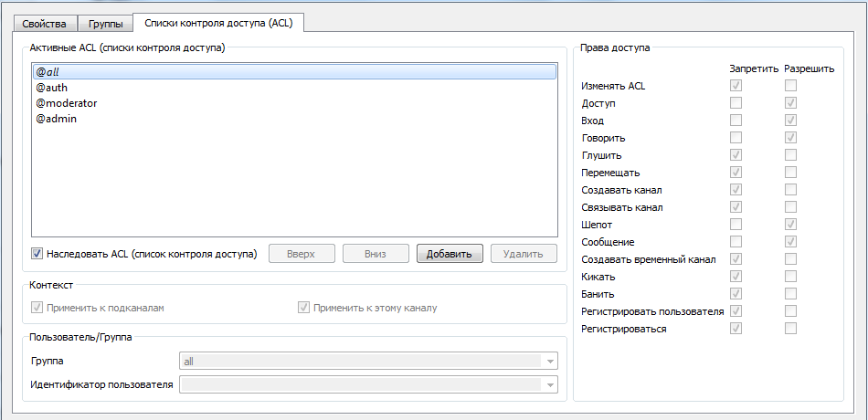
Task: Toggle Применить к этому каналу checkbox
Action: [304, 308]
